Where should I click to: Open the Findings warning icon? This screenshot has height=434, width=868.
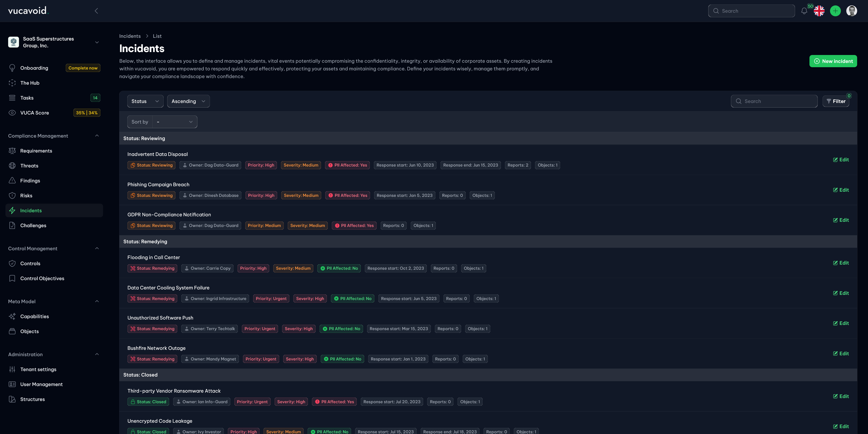pos(12,180)
